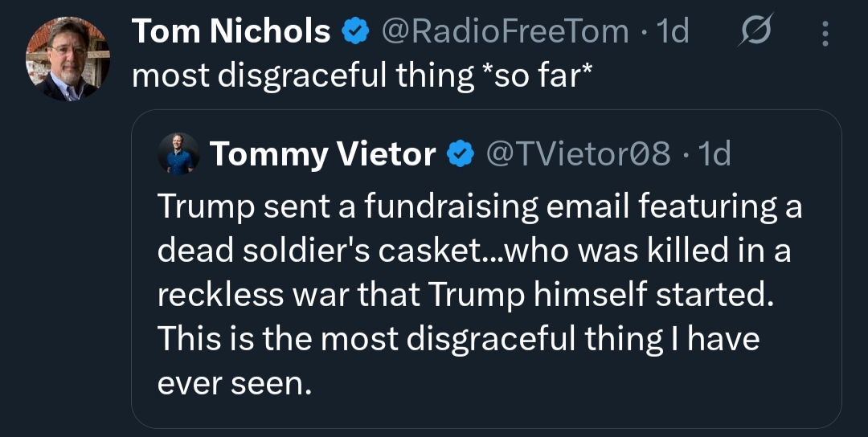This screenshot has height=437, width=868.
Task: Click the line 'reckless war that Trump himself started'
Action: (465, 295)
